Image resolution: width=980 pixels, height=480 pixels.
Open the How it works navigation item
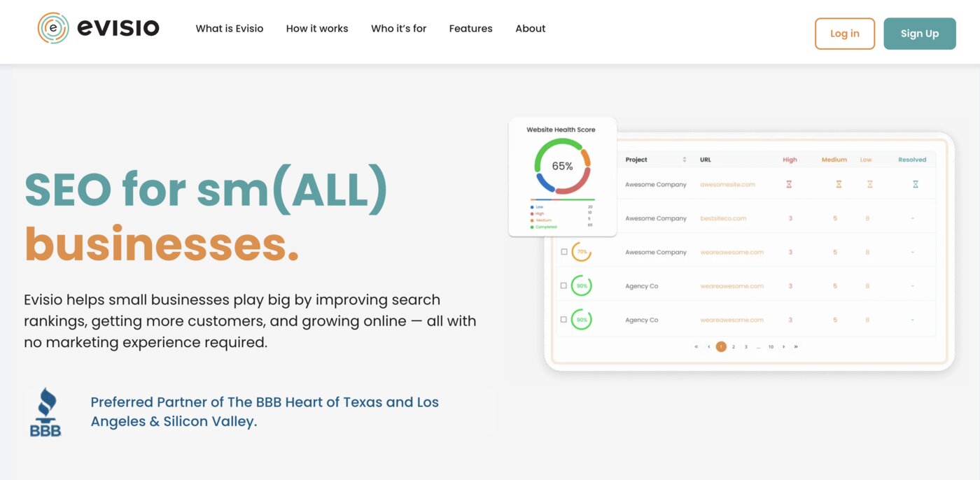tap(316, 28)
